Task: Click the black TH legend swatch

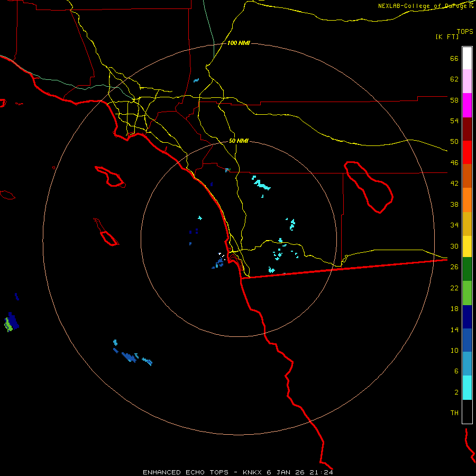Action: coord(467,411)
